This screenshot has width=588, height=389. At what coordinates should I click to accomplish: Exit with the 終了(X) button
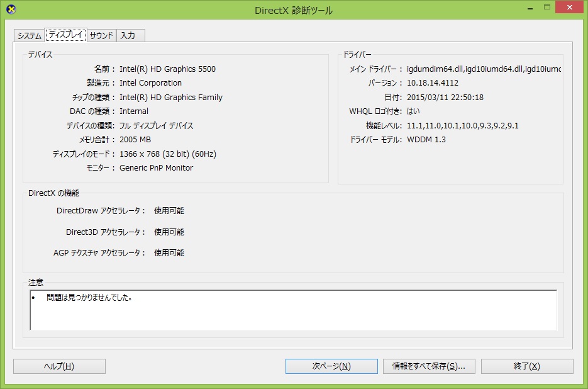point(527,366)
